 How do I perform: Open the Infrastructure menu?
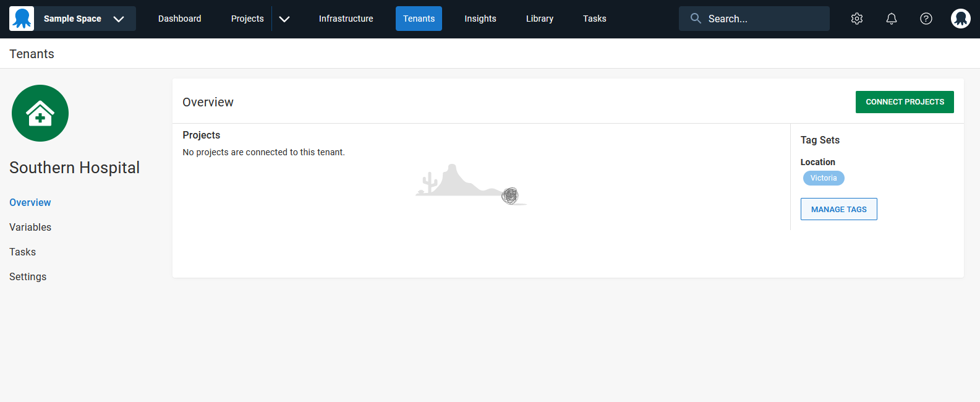346,19
